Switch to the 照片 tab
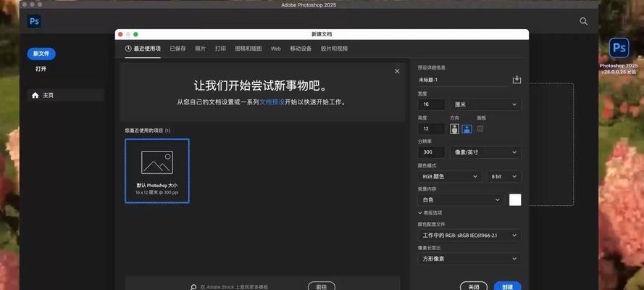The image size is (644, 290). point(201,49)
